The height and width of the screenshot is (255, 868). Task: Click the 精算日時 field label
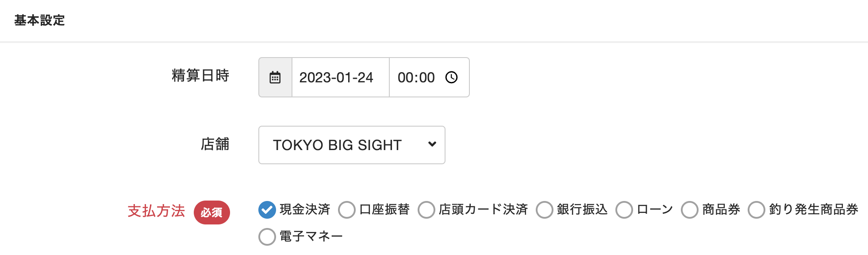[200, 76]
